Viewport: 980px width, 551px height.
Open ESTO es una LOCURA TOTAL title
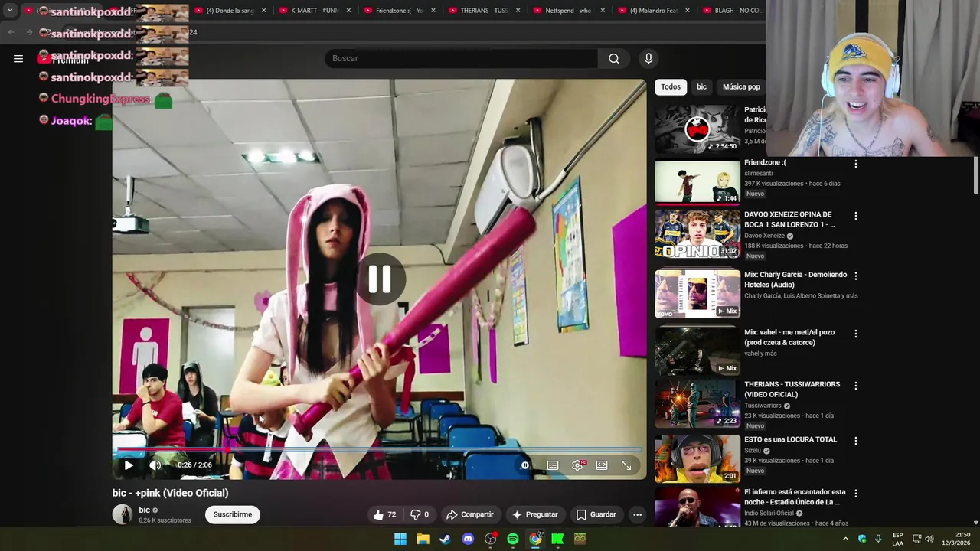tap(790, 439)
